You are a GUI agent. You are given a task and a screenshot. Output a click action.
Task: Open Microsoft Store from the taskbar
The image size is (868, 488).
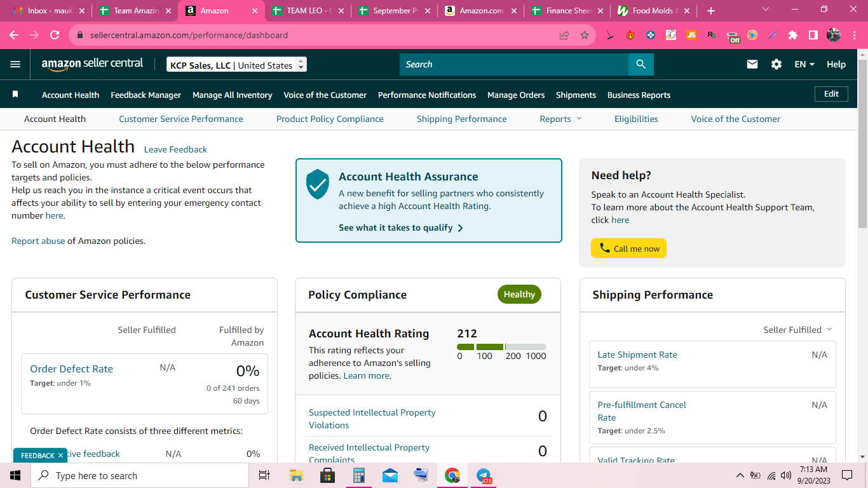[327, 475]
